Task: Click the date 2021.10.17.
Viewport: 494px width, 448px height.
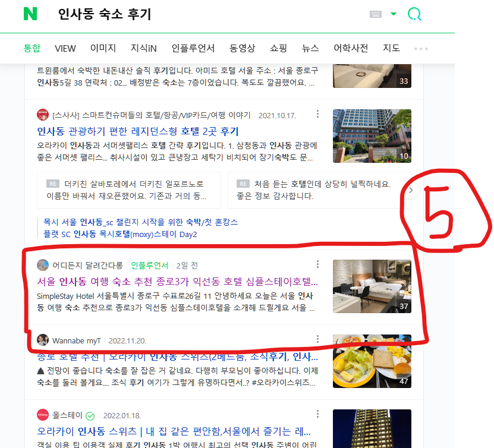Action: tap(277, 115)
